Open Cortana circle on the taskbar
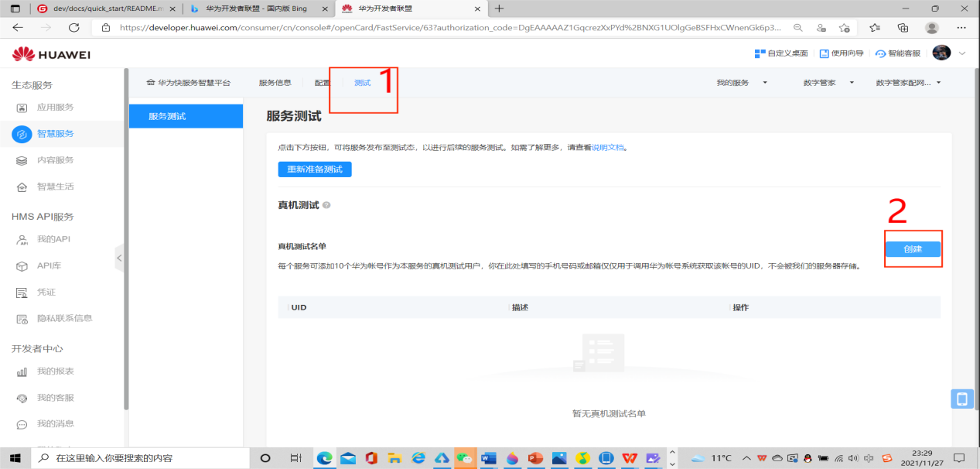This screenshot has height=469, width=980. 265,458
